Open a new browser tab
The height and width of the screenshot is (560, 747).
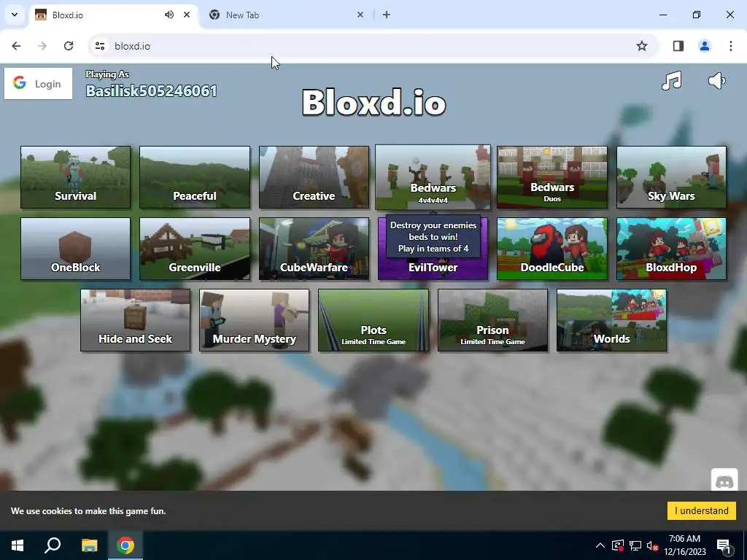pos(387,15)
